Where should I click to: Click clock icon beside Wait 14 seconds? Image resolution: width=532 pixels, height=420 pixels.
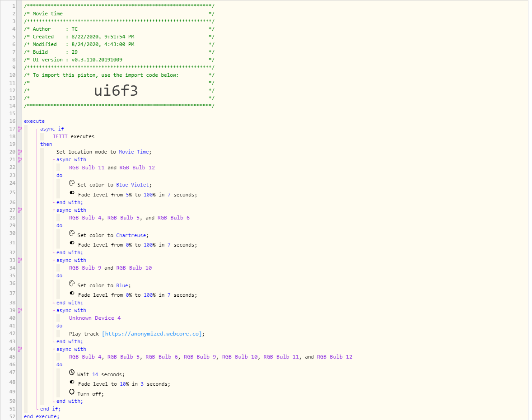[72, 372]
